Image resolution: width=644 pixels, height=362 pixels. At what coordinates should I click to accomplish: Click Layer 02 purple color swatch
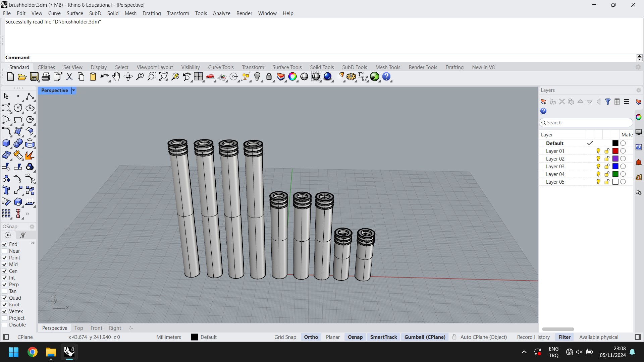pos(615,159)
